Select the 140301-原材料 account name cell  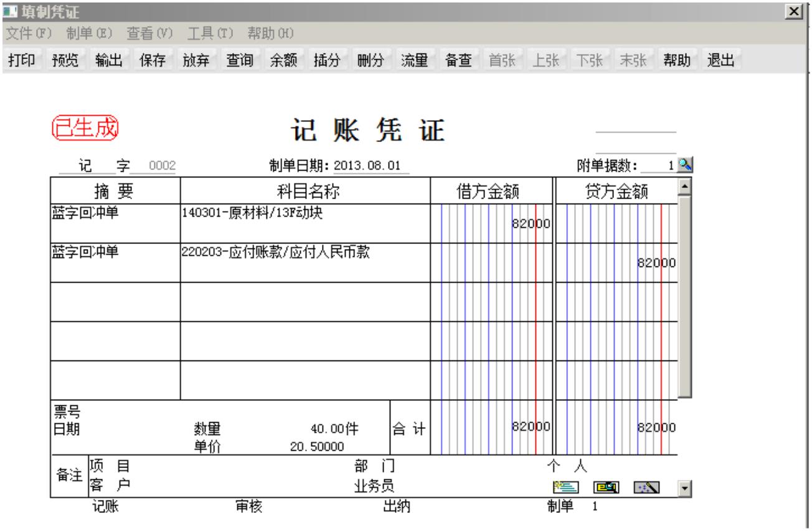pos(305,223)
